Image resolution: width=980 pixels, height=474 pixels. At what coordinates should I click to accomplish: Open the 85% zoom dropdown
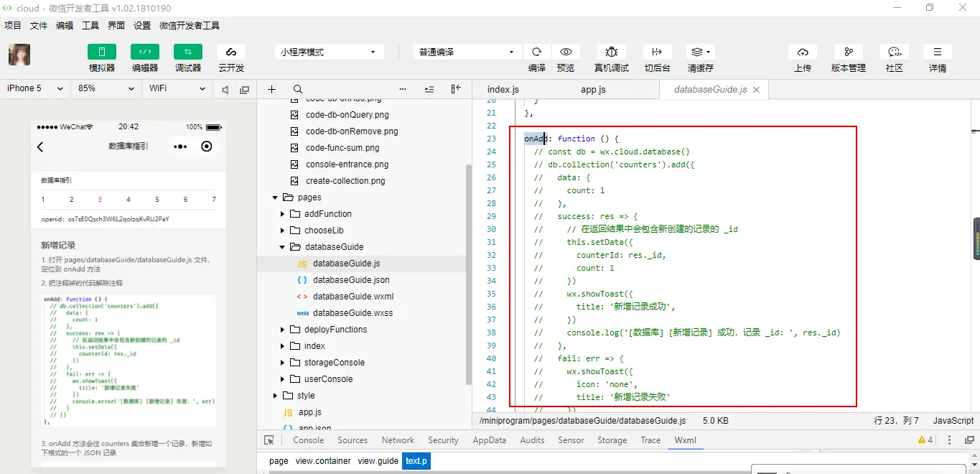click(x=106, y=88)
